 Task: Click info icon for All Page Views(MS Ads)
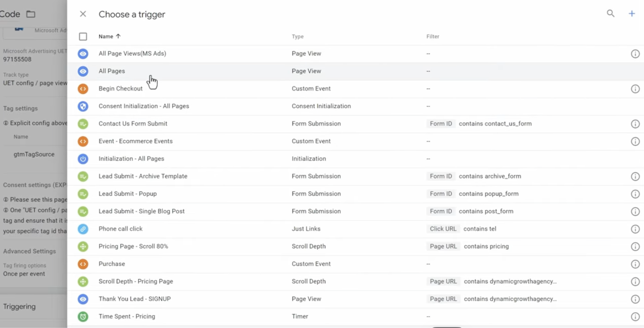coord(635,54)
